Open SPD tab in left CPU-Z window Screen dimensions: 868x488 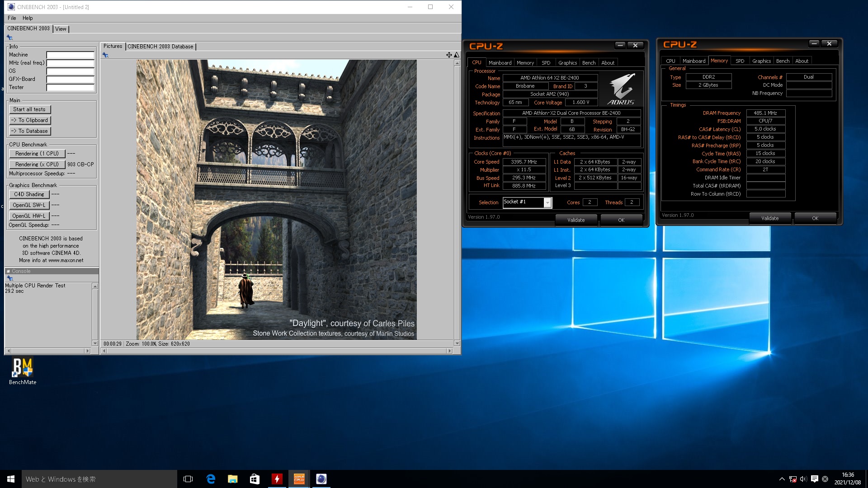click(x=546, y=63)
